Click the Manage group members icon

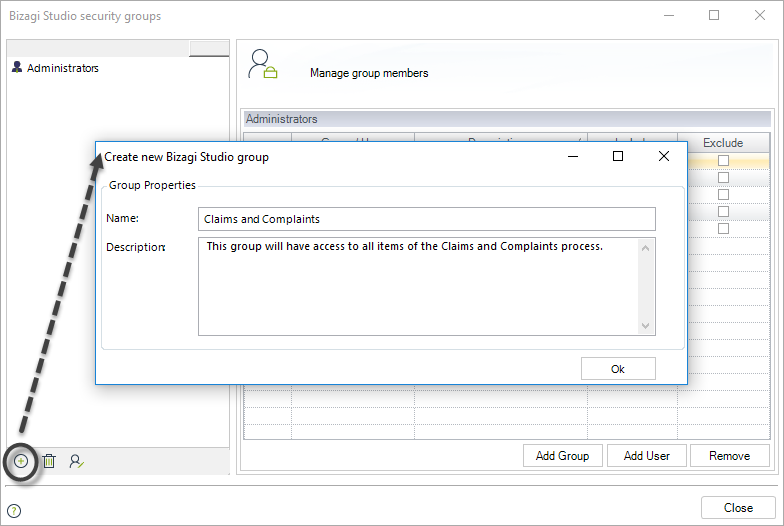coord(262,64)
